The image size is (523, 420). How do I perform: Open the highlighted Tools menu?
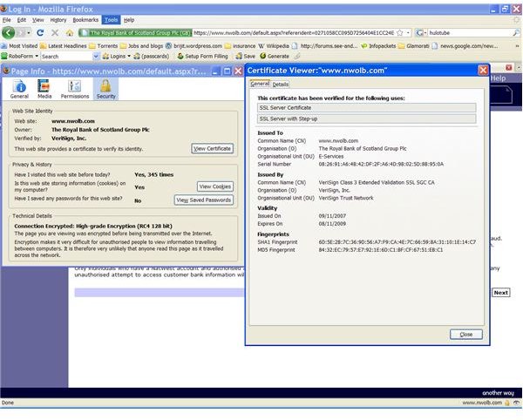pyautogui.click(x=111, y=20)
